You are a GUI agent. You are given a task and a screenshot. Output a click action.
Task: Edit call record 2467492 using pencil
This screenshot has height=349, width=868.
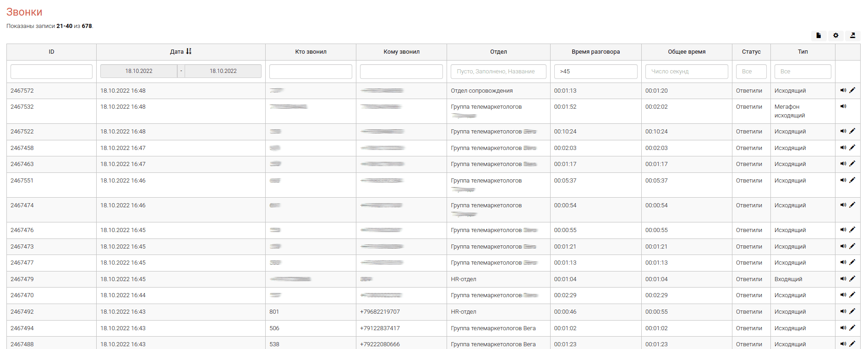tap(852, 311)
